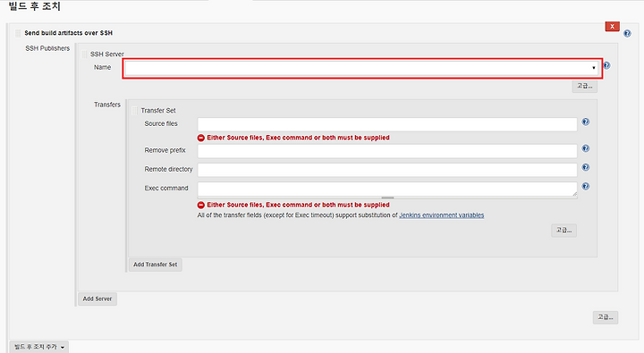Open the Jenkins environment variables link
Screen dimensions: 644x353
coord(442,215)
